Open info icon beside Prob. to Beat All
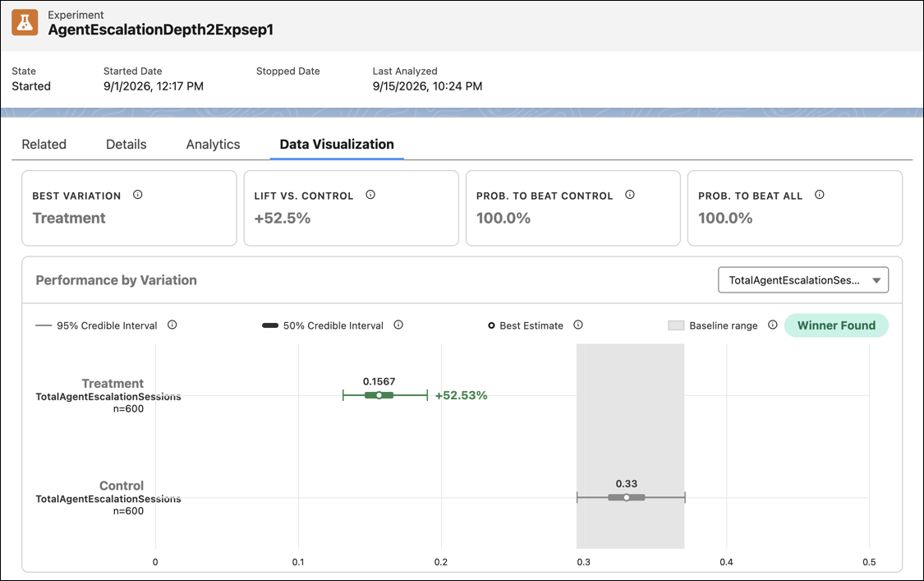Image resolution: width=924 pixels, height=581 pixels. coord(819,195)
